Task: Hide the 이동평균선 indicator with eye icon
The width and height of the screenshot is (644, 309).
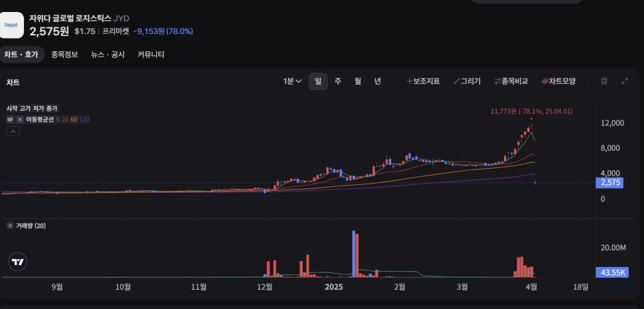Action: click(10, 119)
